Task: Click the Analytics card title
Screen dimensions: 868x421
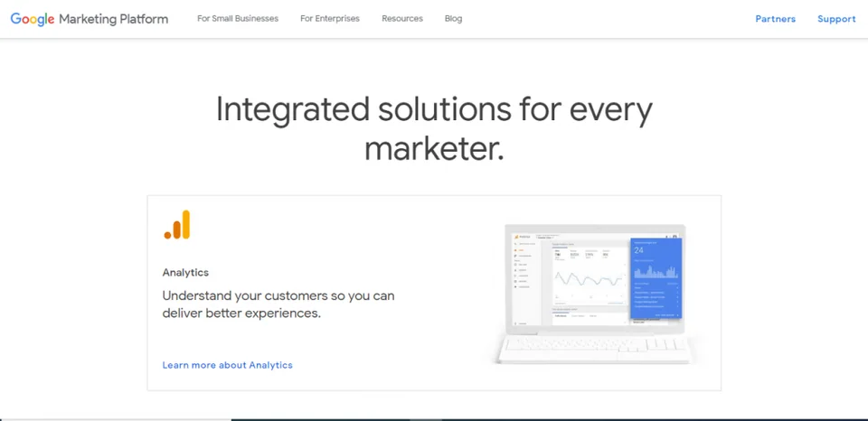Action: [x=185, y=273]
